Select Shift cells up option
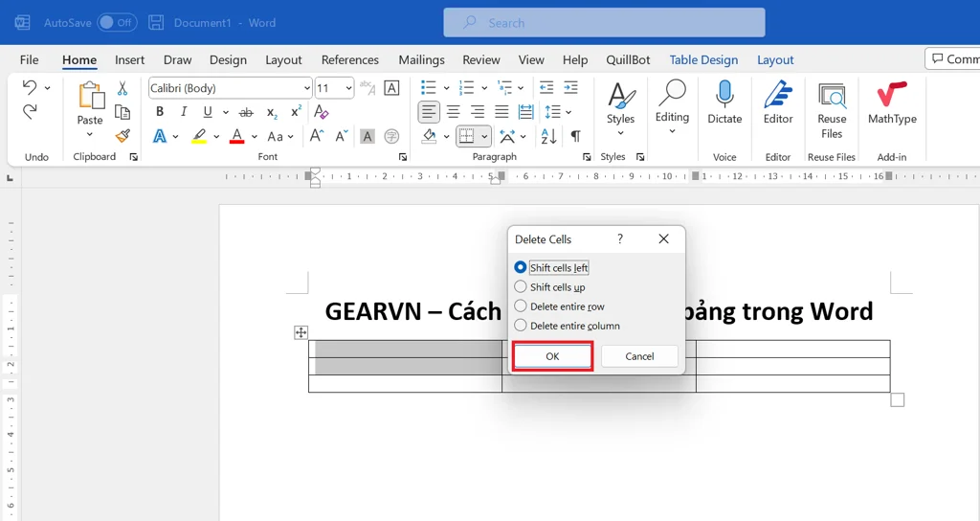 [x=550, y=287]
